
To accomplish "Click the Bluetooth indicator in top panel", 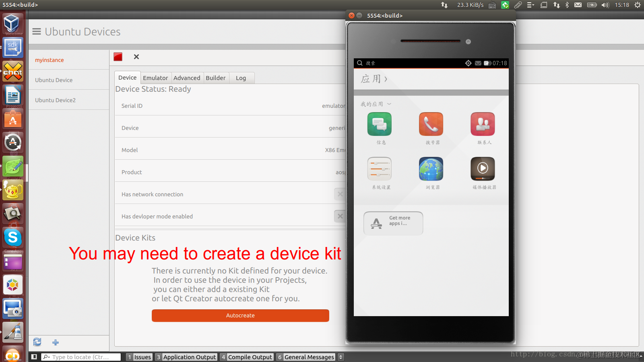I will [567, 5].
